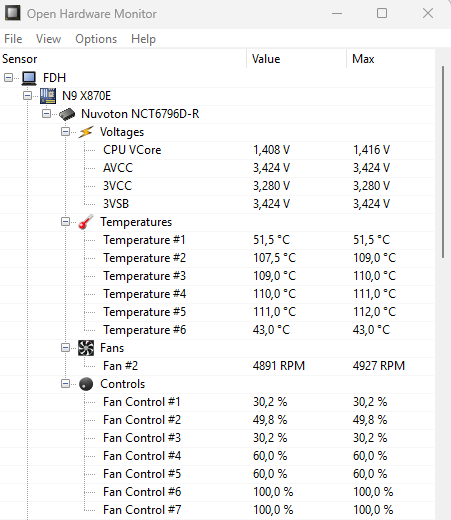Collapse the Voltages group

click(x=66, y=132)
